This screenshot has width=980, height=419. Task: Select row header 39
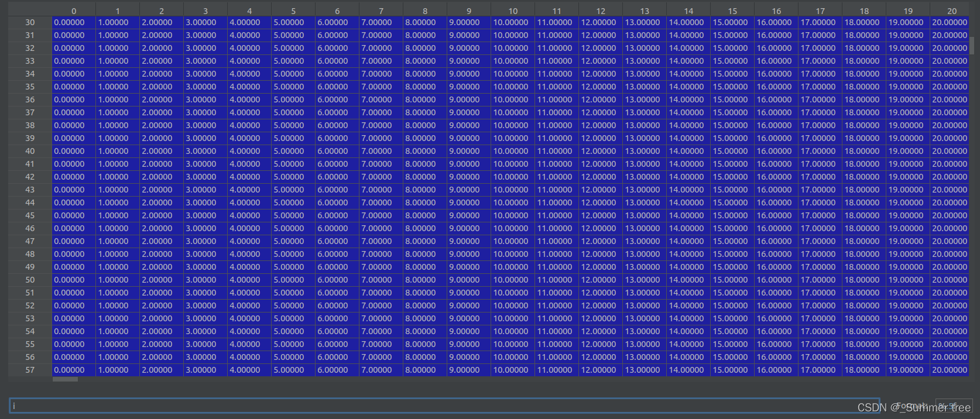(30, 138)
